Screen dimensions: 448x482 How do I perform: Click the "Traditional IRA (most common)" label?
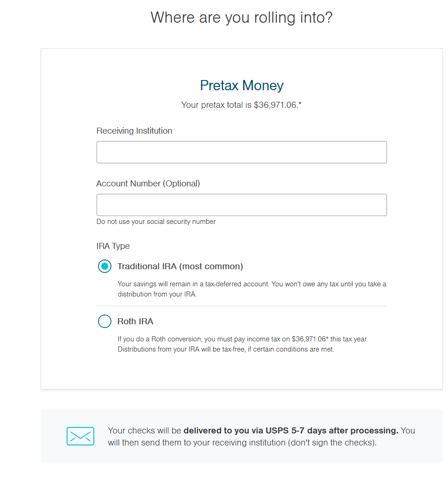tap(180, 266)
